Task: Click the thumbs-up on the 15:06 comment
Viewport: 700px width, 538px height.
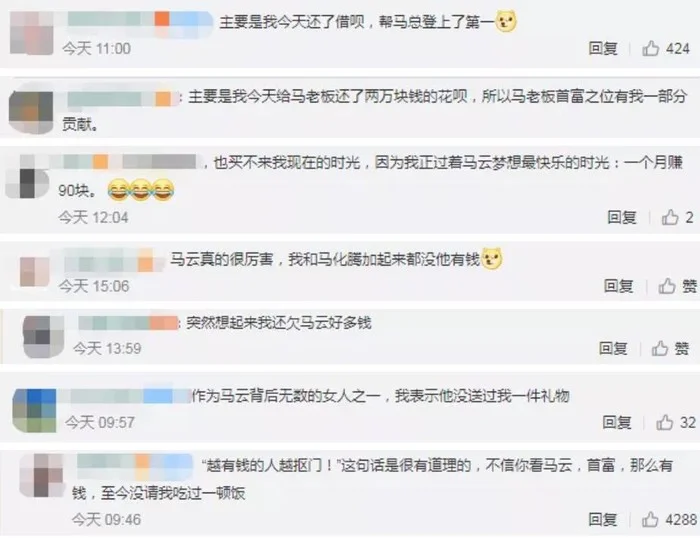Action: pos(667,286)
